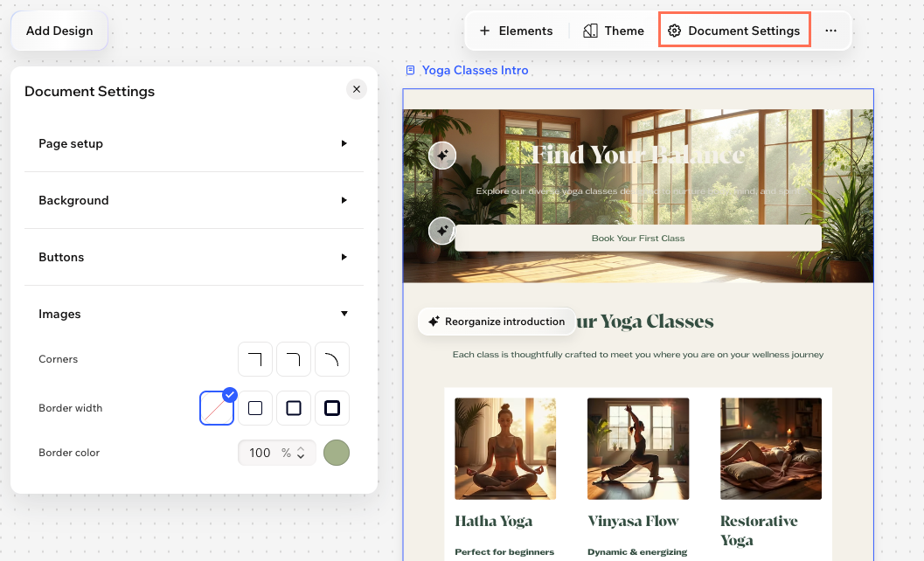Screen dimensions: 924x561
Task: Open the Elements menu
Action: 516,31
